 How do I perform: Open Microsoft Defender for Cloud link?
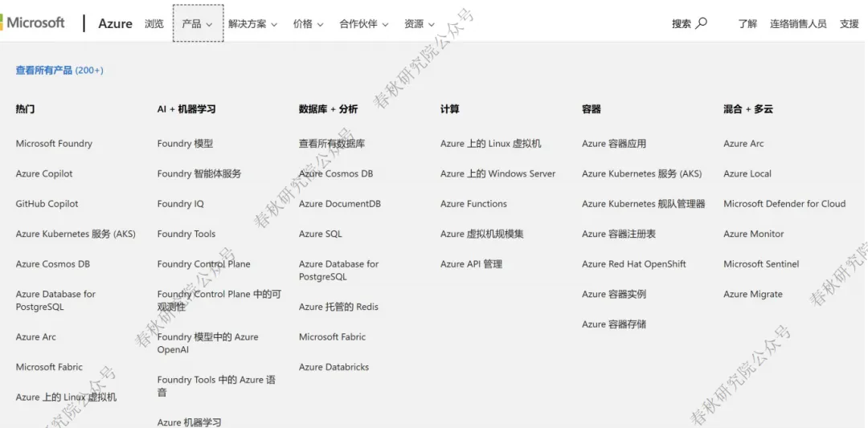(x=784, y=203)
